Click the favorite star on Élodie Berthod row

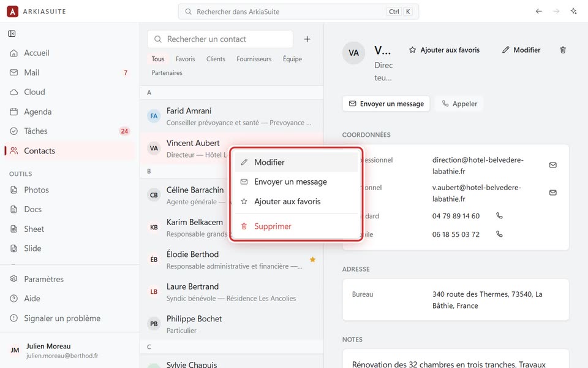click(312, 259)
